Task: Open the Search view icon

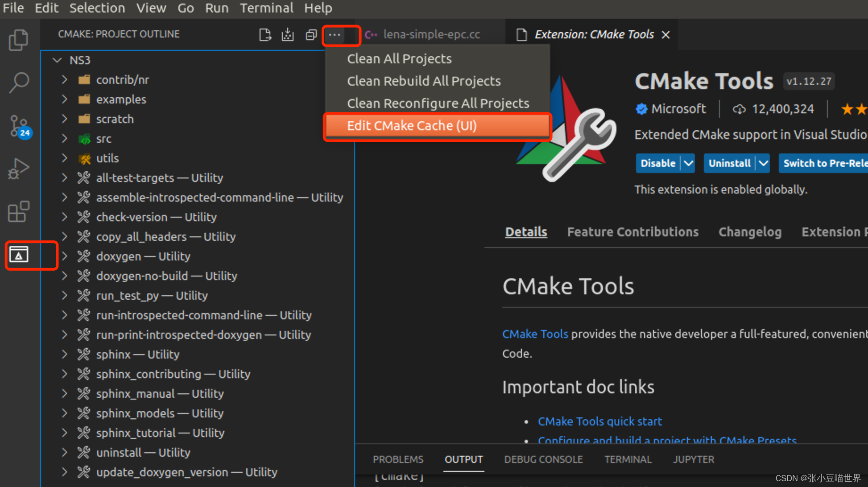Action: pyautogui.click(x=18, y=83)
